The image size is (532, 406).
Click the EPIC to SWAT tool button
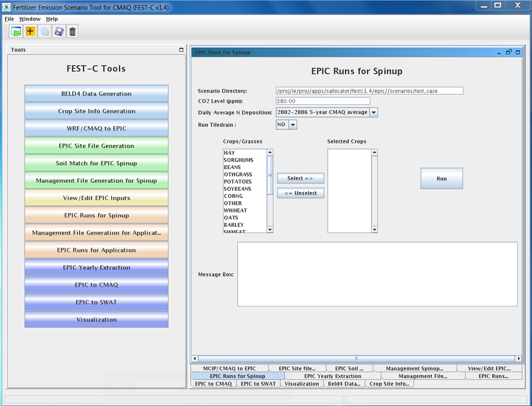coord(97,302)
